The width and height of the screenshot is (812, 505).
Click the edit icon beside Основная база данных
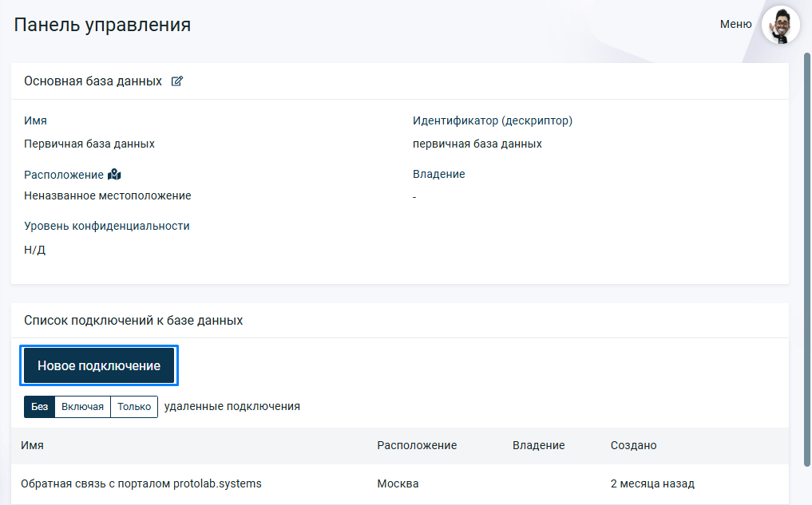coord(177,81)
